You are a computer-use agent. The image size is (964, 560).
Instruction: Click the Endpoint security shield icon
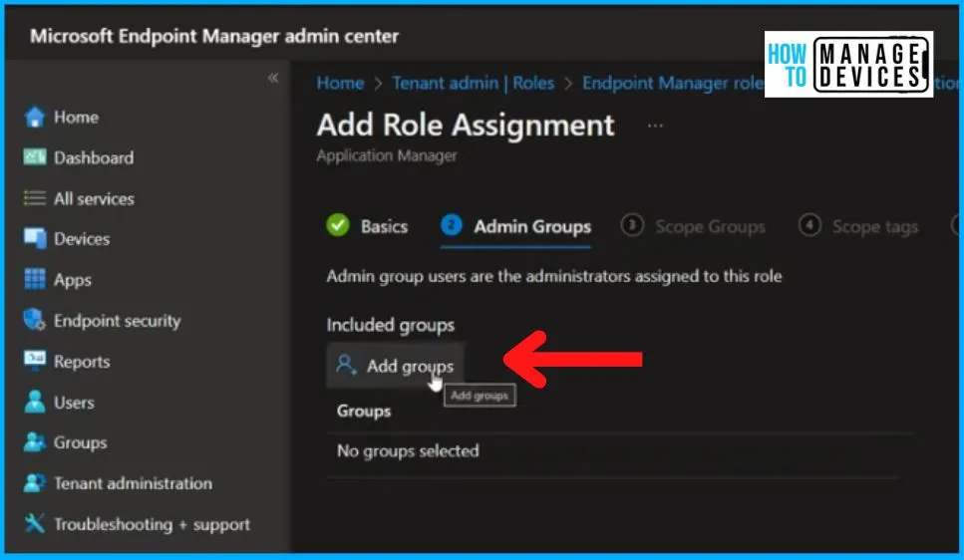(35, 320)
